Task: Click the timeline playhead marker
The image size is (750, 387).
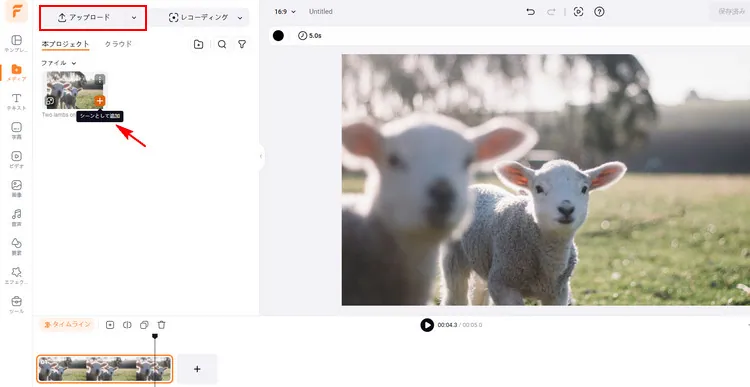Action: (x=155, y=336)
